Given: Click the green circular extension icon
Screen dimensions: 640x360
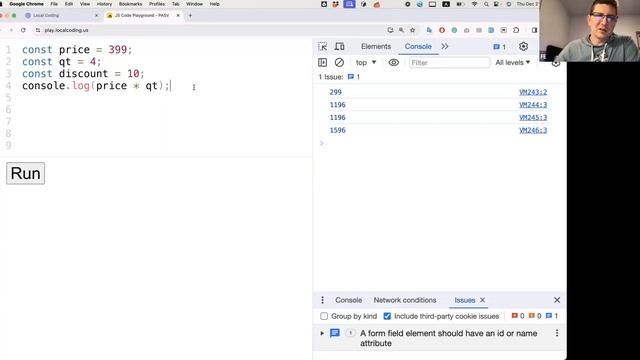Looking at the screenshot, I should click(454, 30).
